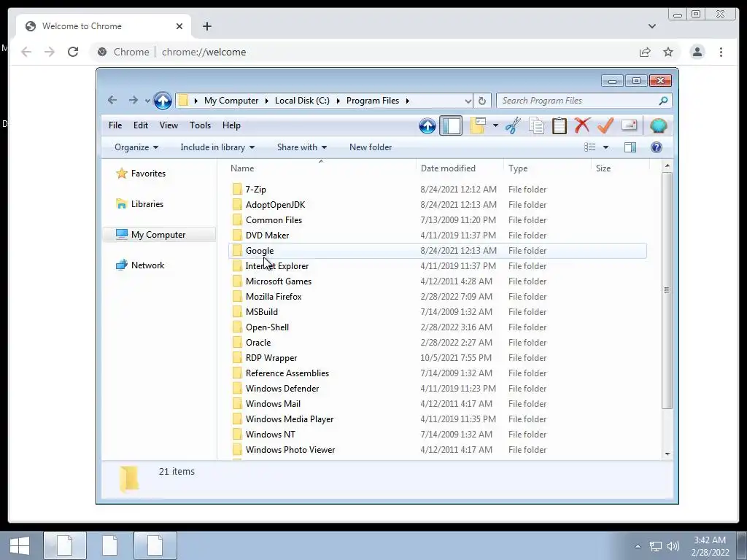Viewport: 747px width, 560px height.
Task: Reload the page in Chrome
Action: (x=73, y=52)
